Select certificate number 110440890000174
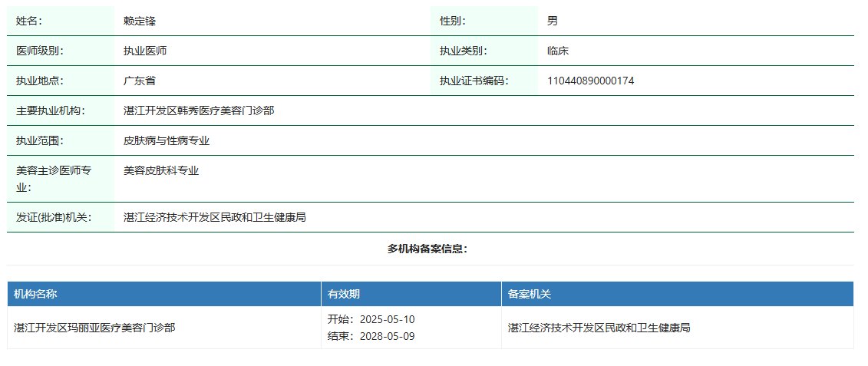 click(x=591, y=81)
